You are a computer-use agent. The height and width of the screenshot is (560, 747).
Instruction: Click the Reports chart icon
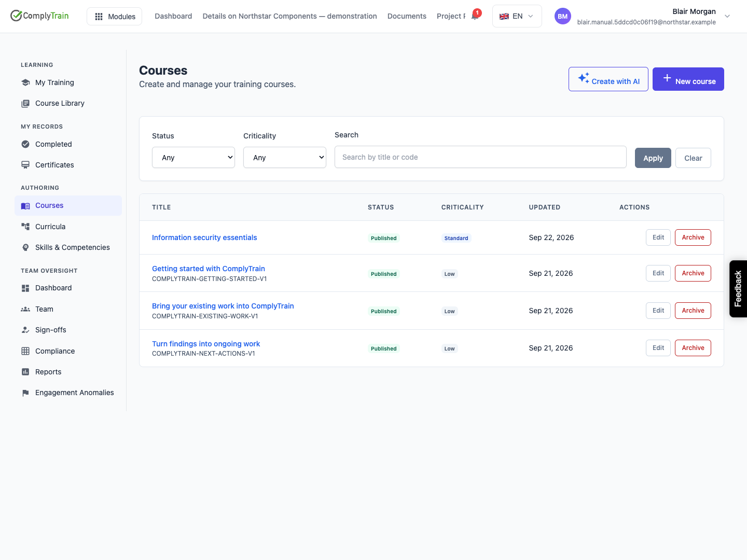tap(25, 372)
